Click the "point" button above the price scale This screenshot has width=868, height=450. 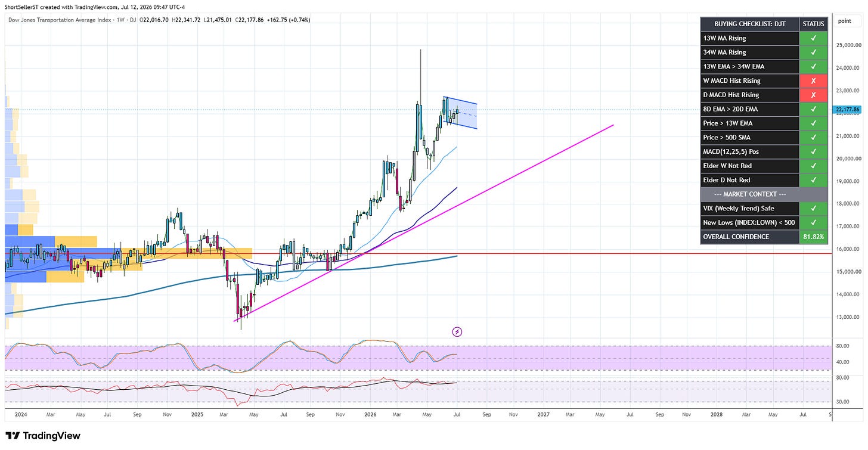point(845,21)
